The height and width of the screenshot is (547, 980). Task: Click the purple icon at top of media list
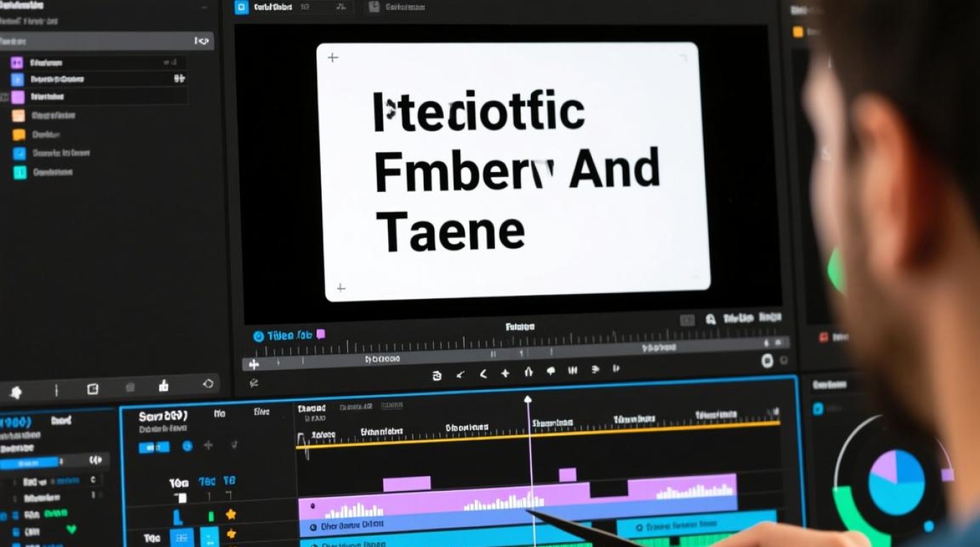pyautogui.click(x=17, y=63)
